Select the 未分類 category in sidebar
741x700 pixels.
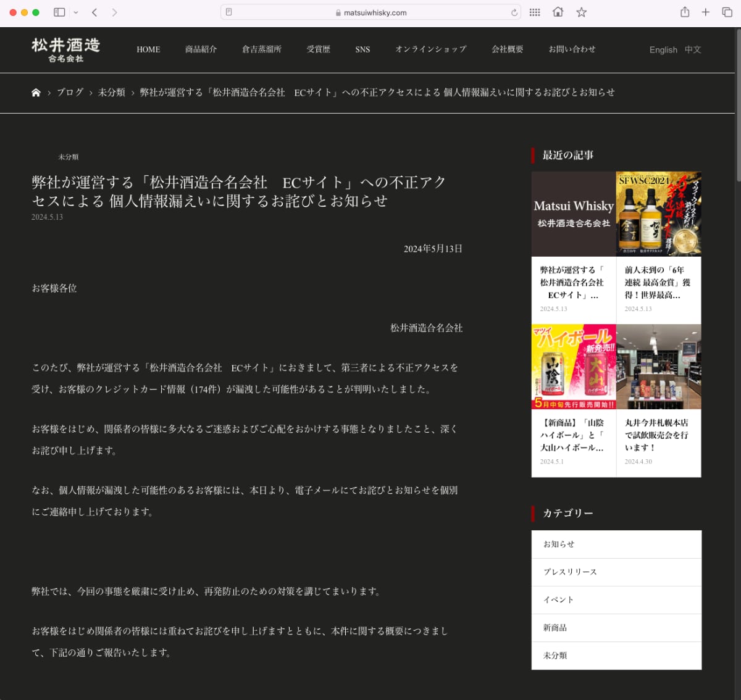tap(556, 655)
